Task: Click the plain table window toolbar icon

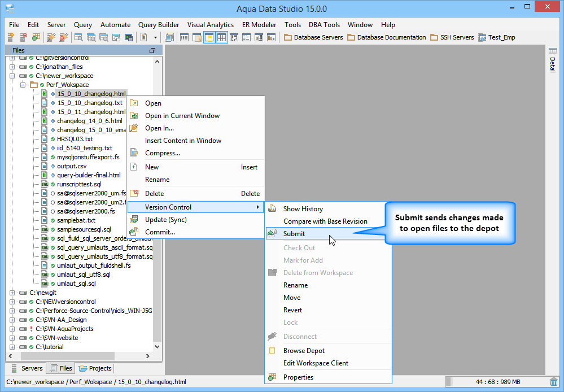Action: (184, 37)
